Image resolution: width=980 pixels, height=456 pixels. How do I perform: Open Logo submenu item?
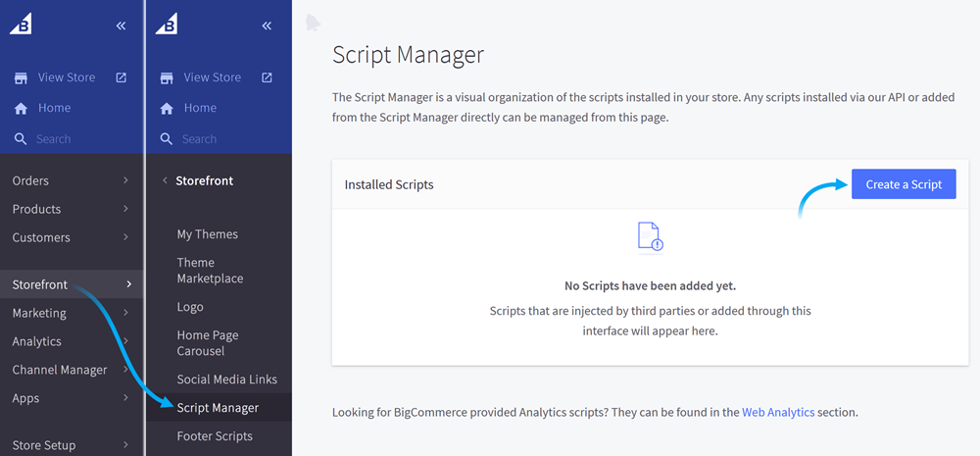(x=190, y=307)
